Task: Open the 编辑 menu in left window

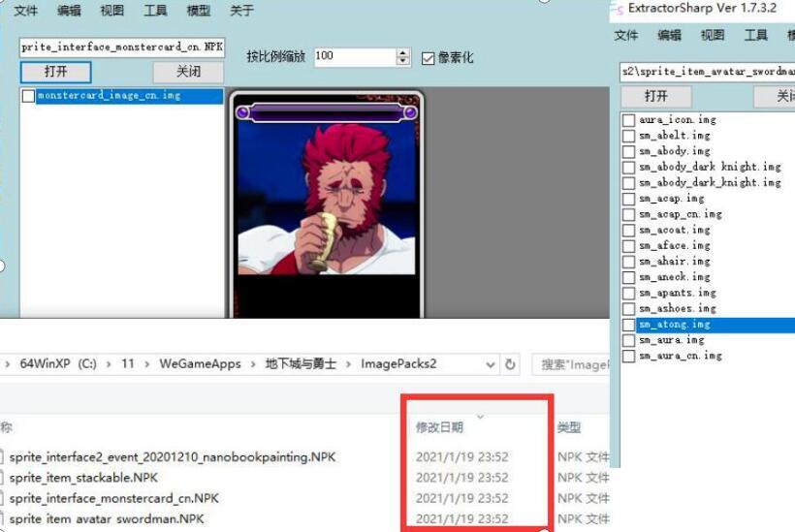Action: tap(69, 10)
